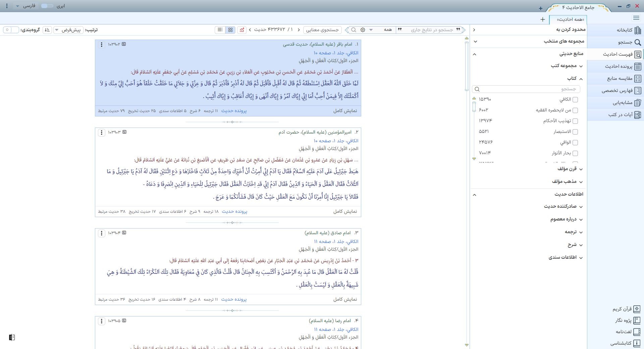Viewport: 644px width, 349px height.
Task: Open the کتابخانه (Library) sidebar icon
Action: coord(637,30)
